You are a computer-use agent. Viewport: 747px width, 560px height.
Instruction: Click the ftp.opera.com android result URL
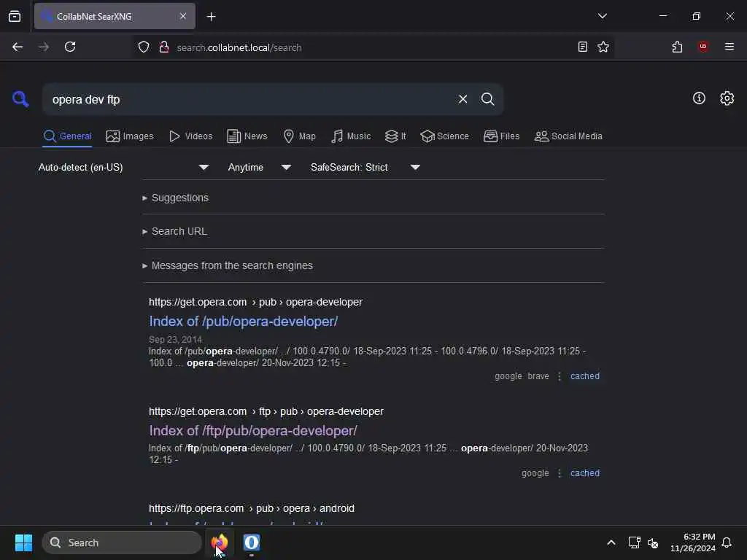coord(252,508)
